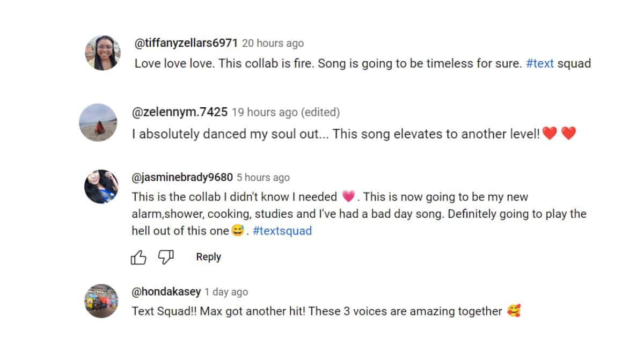Click hondakasey's "Text Squad!!" comment text

[x=317, y=311]
